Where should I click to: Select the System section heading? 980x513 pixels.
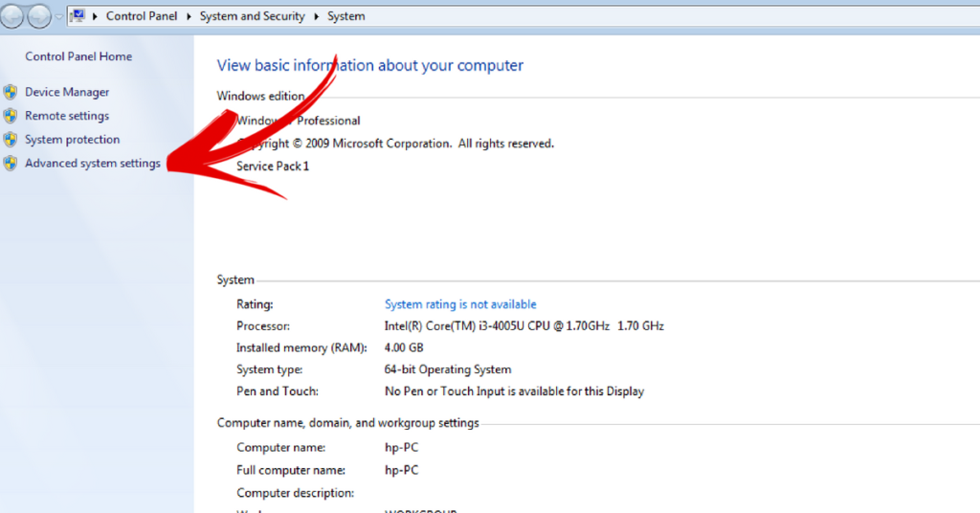point(235,279)
